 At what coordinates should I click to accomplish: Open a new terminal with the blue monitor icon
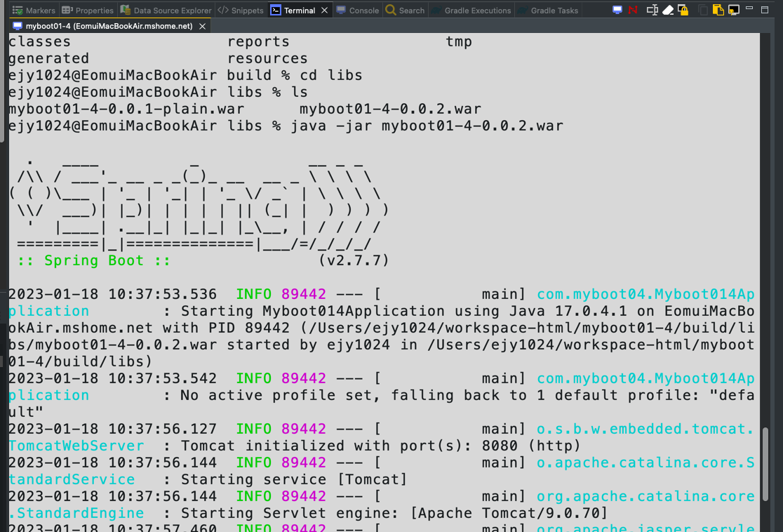(x=617, y=10)
